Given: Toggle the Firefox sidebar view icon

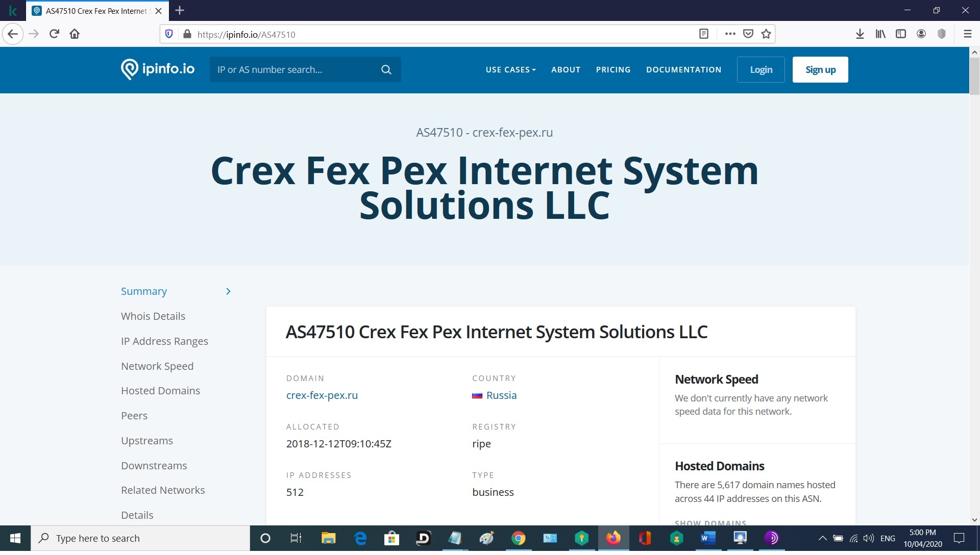Looking at the screenshot, I should tap(900, 34).
